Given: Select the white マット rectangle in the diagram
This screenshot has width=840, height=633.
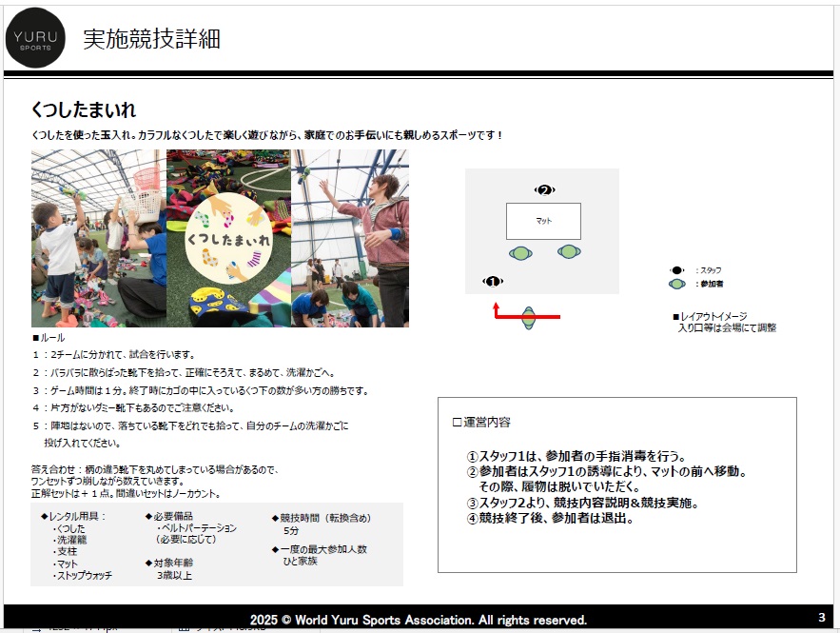Looking at the screenshot, I should click(543, 221).
